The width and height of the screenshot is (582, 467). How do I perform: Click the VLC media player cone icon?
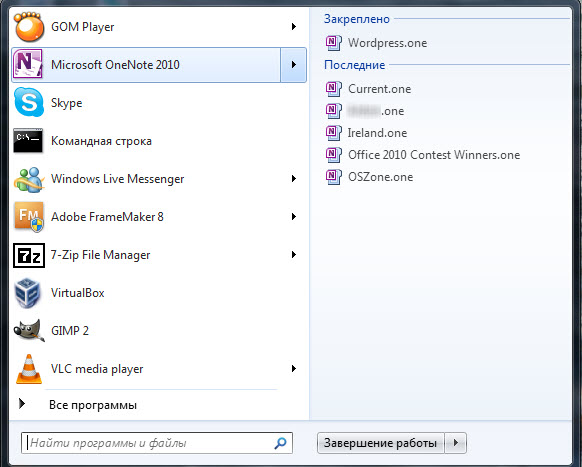(x=29, y=369)
